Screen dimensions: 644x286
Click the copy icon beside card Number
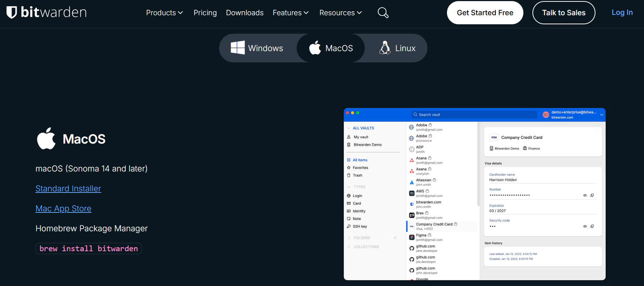pos(592,195)
